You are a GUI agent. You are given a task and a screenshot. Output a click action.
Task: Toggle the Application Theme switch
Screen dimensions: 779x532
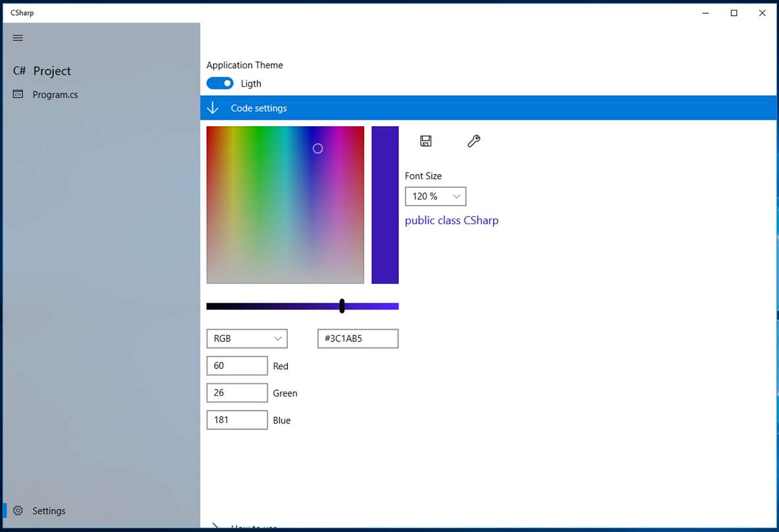(220, 83)
